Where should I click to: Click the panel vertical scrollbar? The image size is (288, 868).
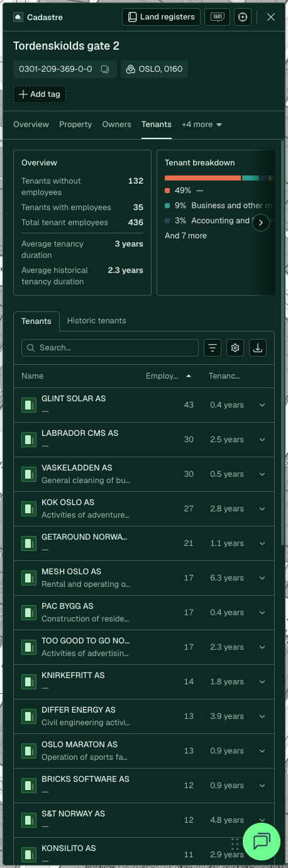point(282,343)
